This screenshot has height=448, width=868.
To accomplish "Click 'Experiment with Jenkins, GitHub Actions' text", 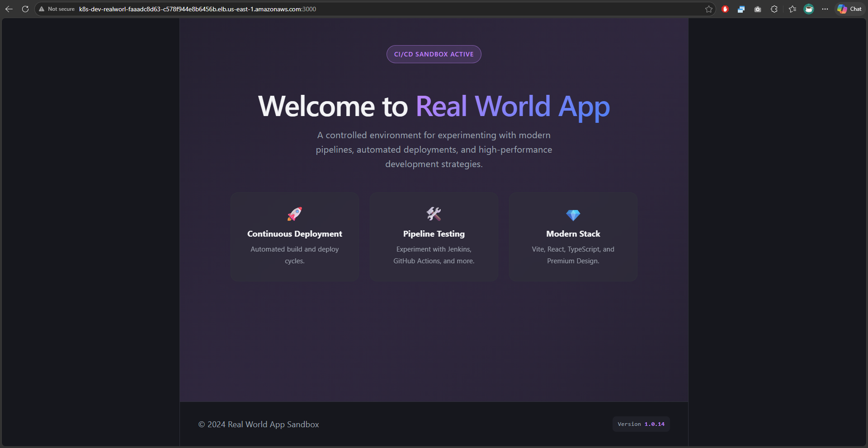I will [x=434, y=255].
